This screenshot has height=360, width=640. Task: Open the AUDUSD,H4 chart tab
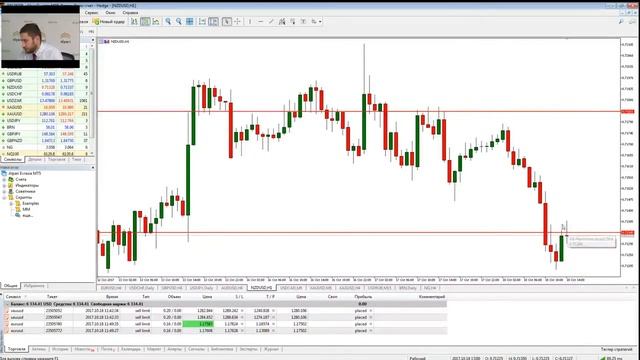(x=232, y=288)
